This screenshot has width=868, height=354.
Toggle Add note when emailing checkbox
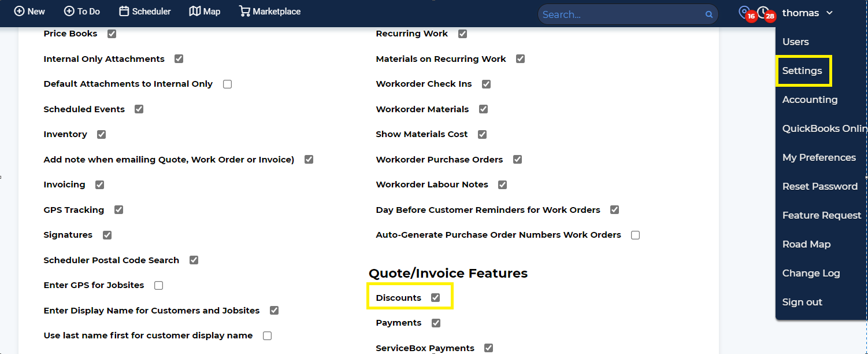coord(309,159)
